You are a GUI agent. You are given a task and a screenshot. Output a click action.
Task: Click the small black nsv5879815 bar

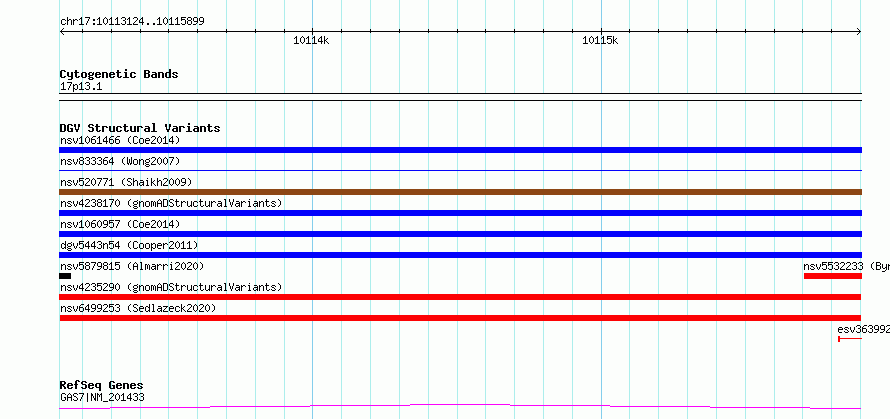[65, 276]
